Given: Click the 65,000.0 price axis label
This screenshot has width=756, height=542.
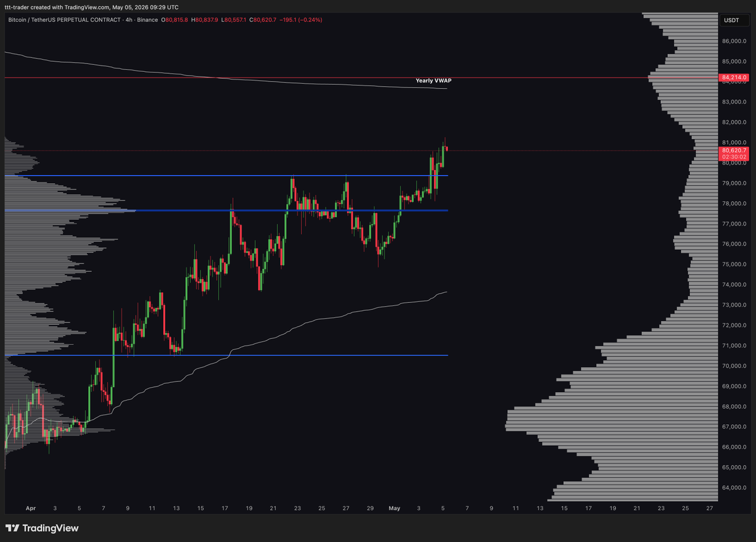Looking at the screenshot, I should coord(735,467).
